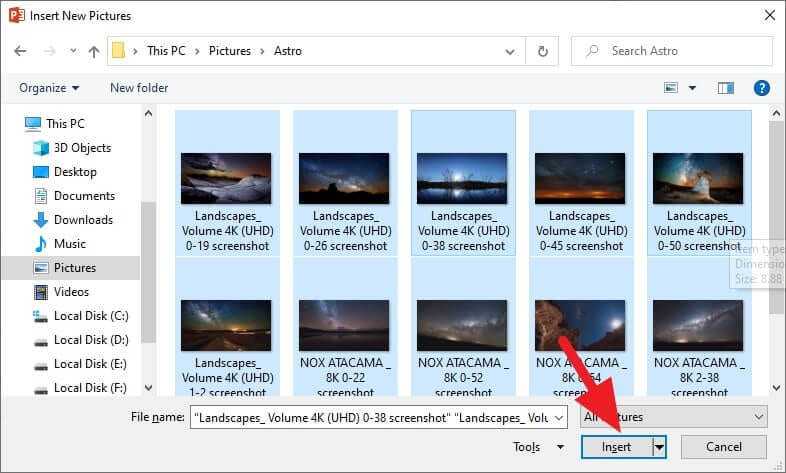Image resolution: width=786 pixels, height=473 pixels.
Task: Click the Cancel button
Action: 723,446
